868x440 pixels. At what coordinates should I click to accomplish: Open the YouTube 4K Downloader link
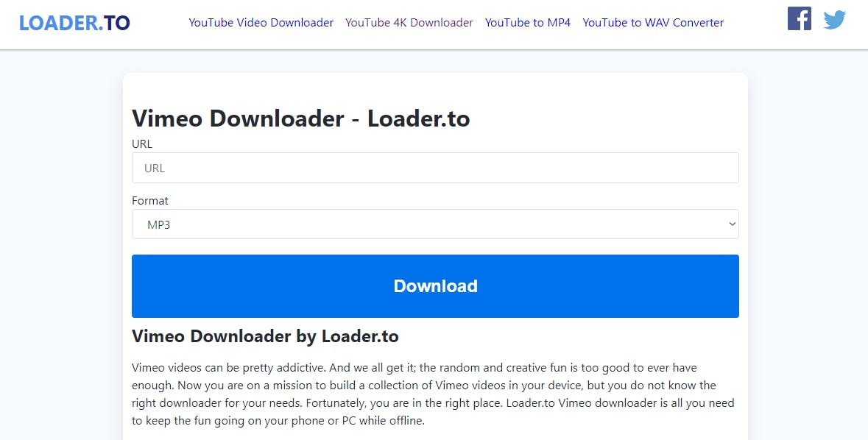pyautogui.click(x=409, y=23)
